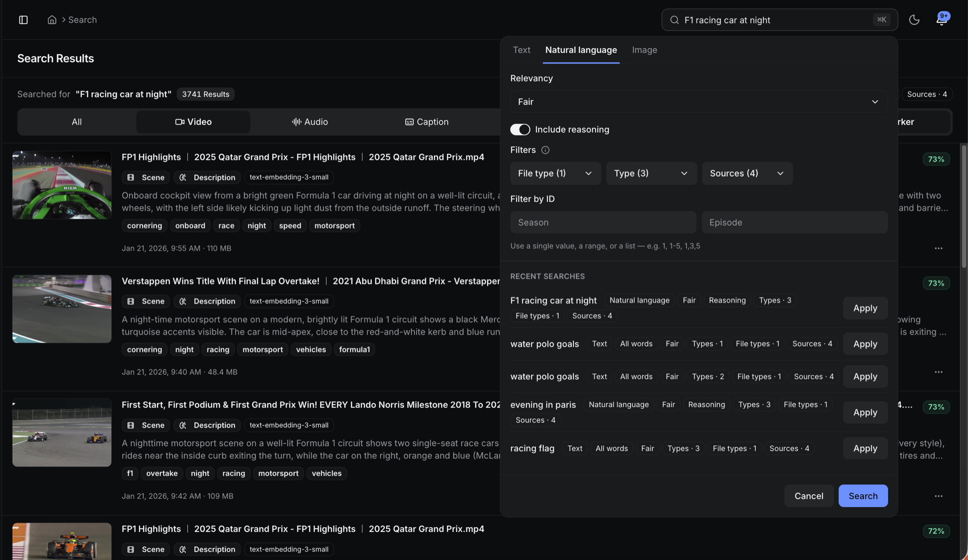
Task: Select the Video results tab
Action: pos(193,122)
